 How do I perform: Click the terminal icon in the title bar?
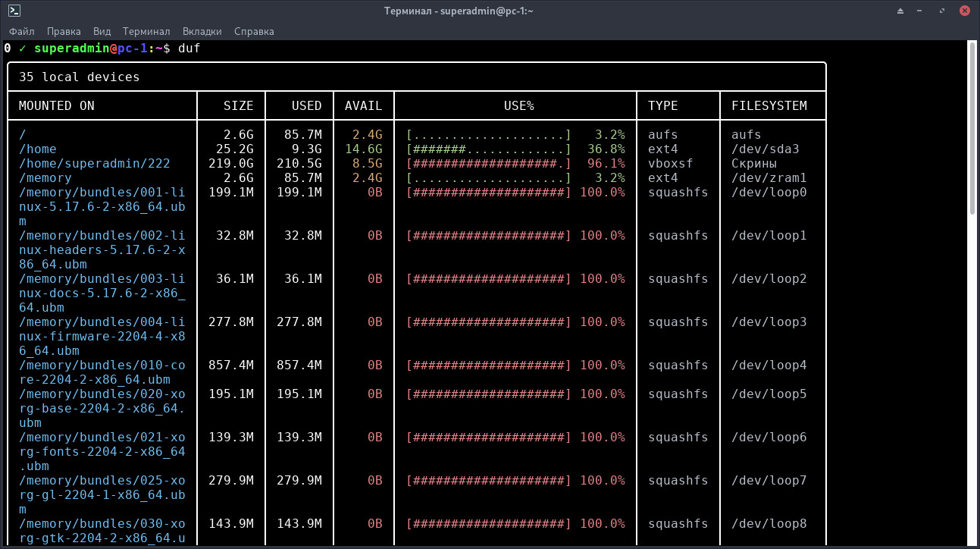pos(14,11)
